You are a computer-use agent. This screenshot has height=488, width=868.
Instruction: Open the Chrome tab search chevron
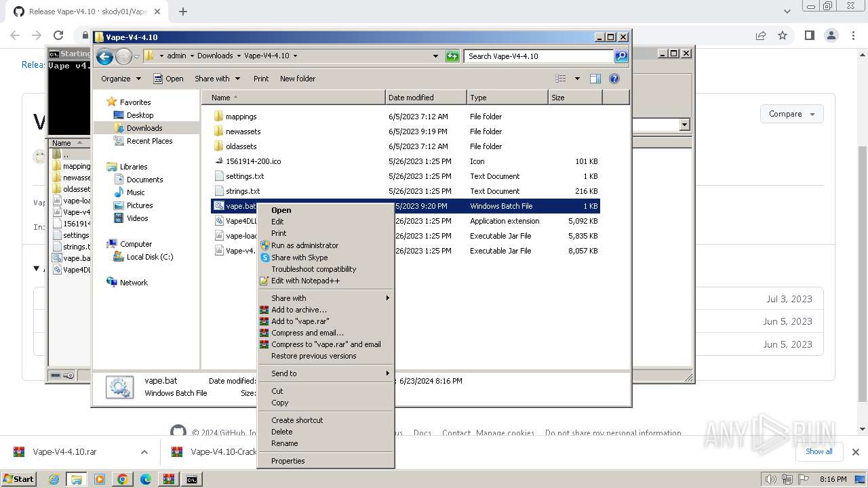pos(787,12)
